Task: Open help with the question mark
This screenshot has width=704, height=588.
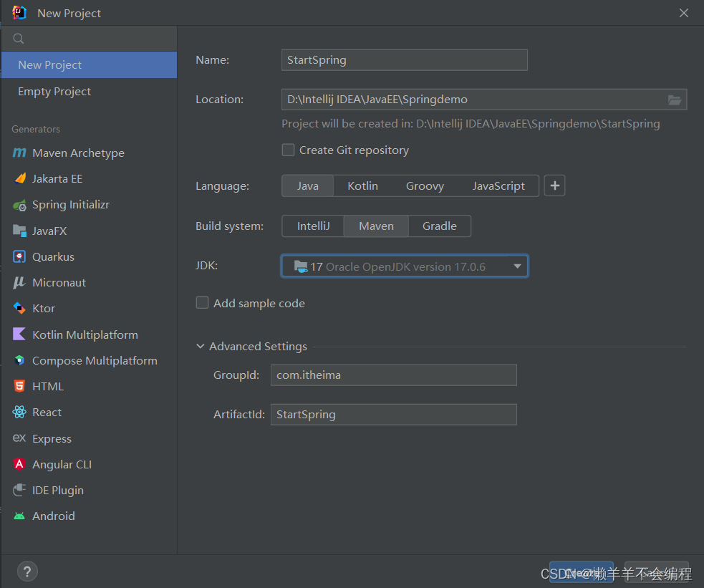Action: point(27,572)
